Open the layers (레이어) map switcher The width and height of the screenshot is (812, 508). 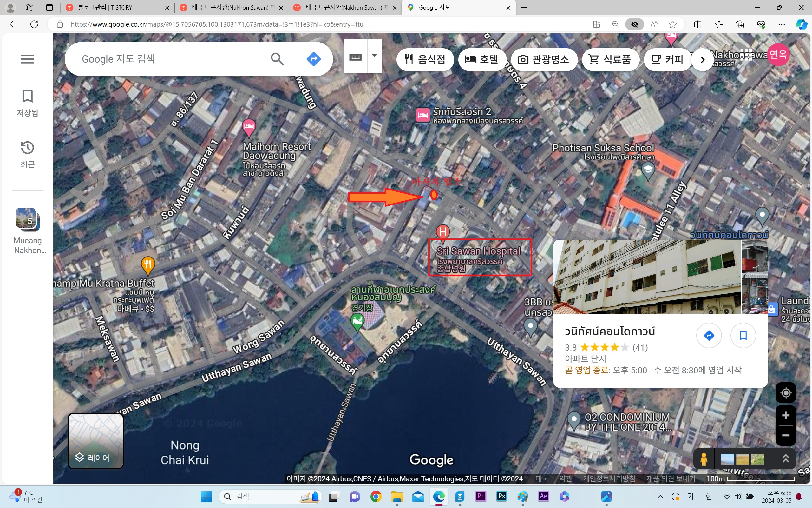pyautogui.click(x=96, y=441)
